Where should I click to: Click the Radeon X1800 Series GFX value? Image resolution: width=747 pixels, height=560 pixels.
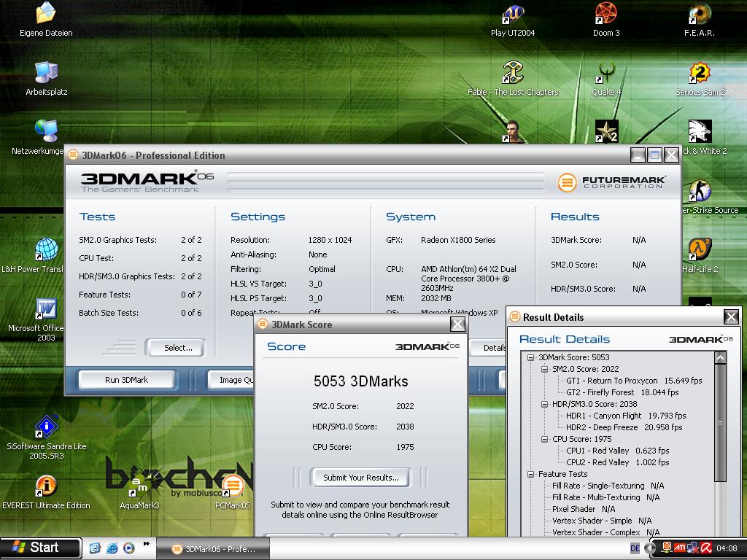tap(458, 240)
